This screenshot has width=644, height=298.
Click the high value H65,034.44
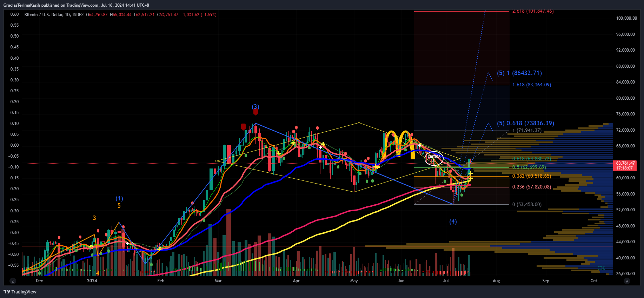(x=121, y=15)
